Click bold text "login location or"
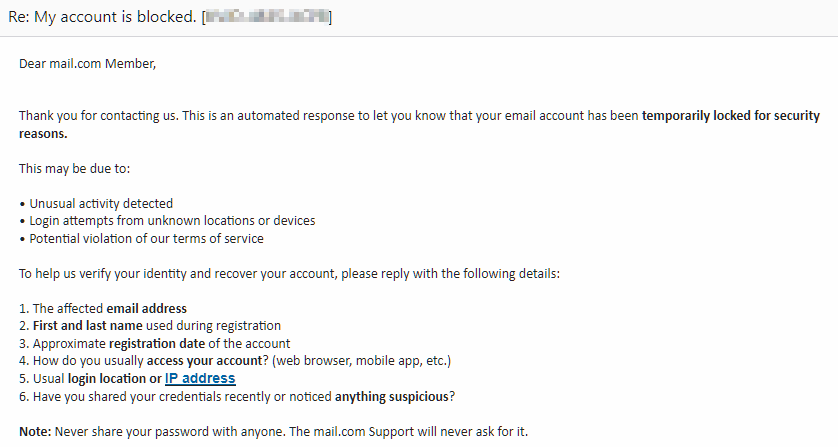Image resolution: width=838 pixels, height=447 pixels. pos(114,379)
